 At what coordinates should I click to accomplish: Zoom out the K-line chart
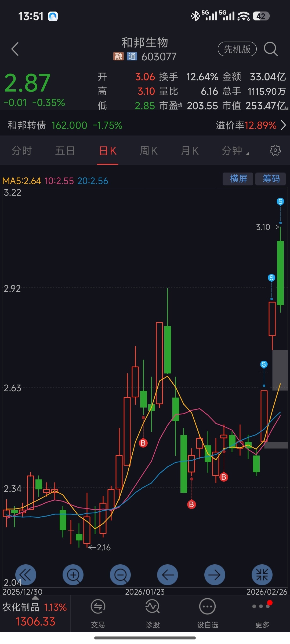120,575
